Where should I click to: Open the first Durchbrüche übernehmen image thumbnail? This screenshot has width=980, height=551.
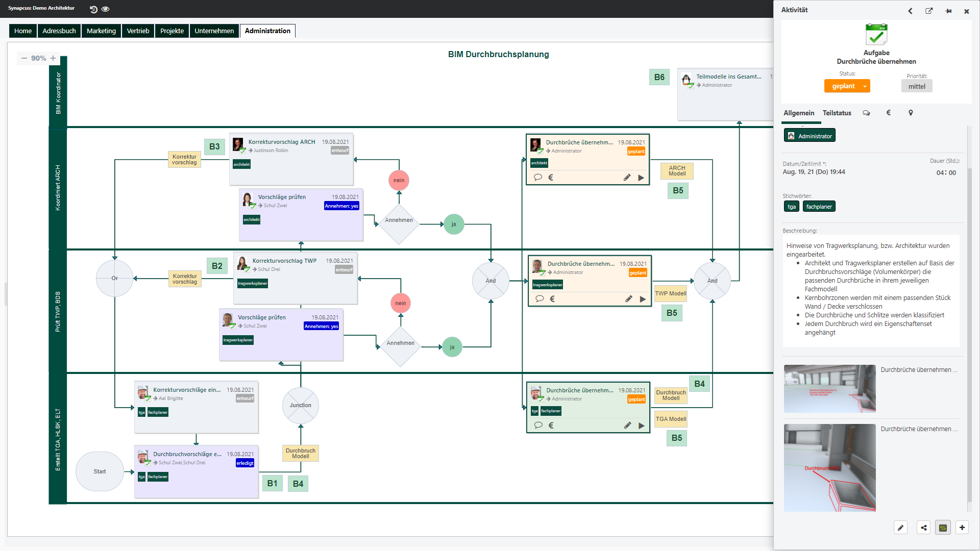[829, 388]
